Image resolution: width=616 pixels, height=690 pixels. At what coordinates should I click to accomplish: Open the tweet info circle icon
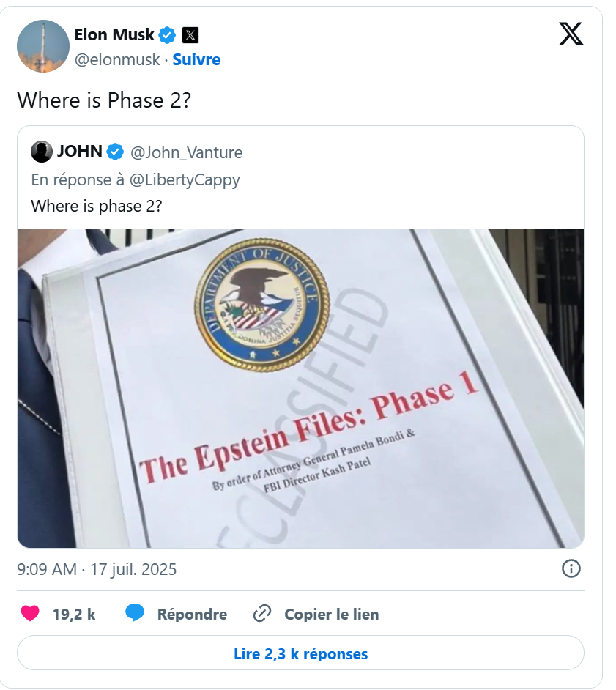click(x=571, y=569)
